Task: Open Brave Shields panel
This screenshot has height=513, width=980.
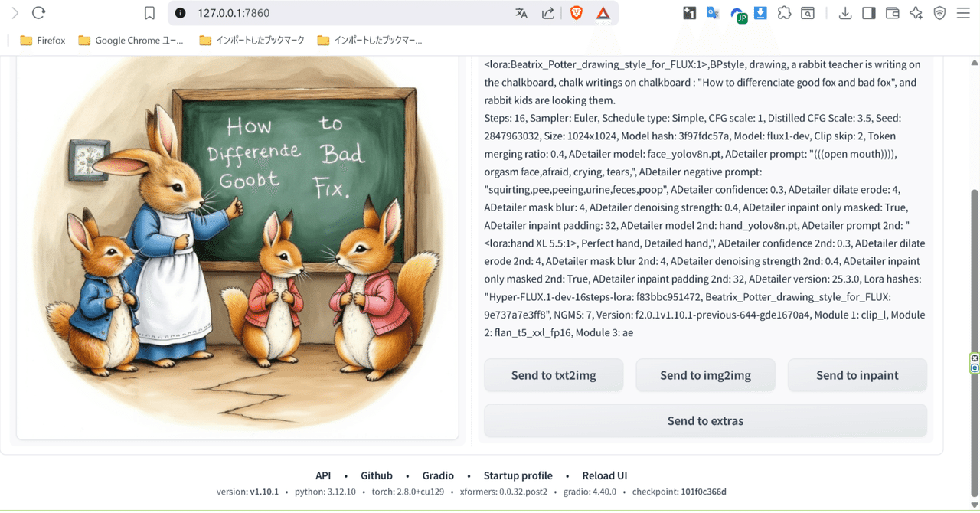Action: pos(577,12)
